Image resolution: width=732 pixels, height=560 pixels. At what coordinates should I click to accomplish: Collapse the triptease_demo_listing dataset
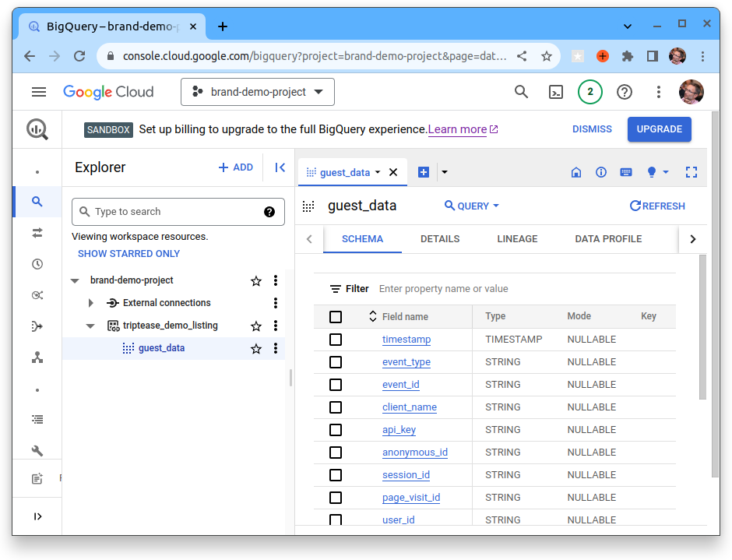90,325
